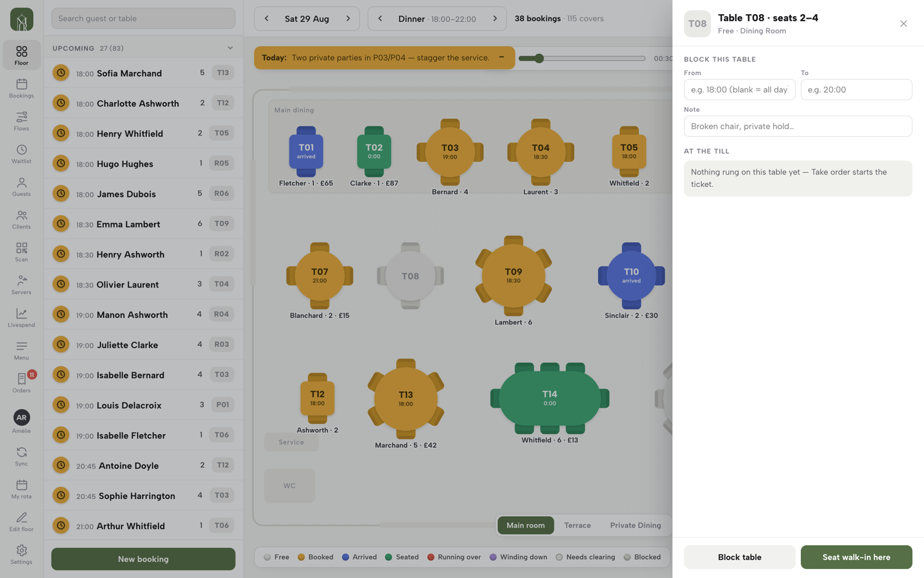Image resolution: width=924 pixels, height=578 pixels.
Task: Close the Table T08 panel
Action: point(903,24)
